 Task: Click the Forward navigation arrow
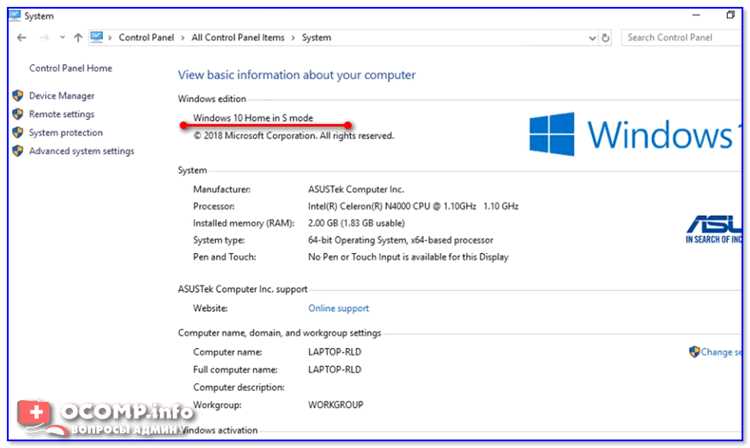(44, 37)
